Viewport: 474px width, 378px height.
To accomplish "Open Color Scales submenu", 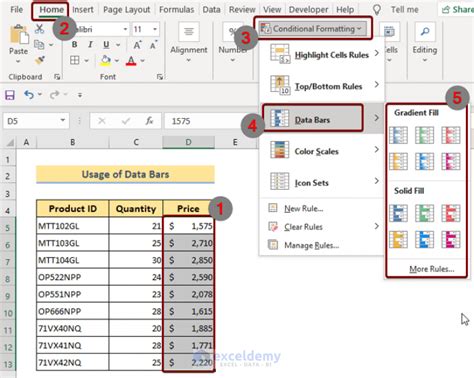I will tap(322, 151).
